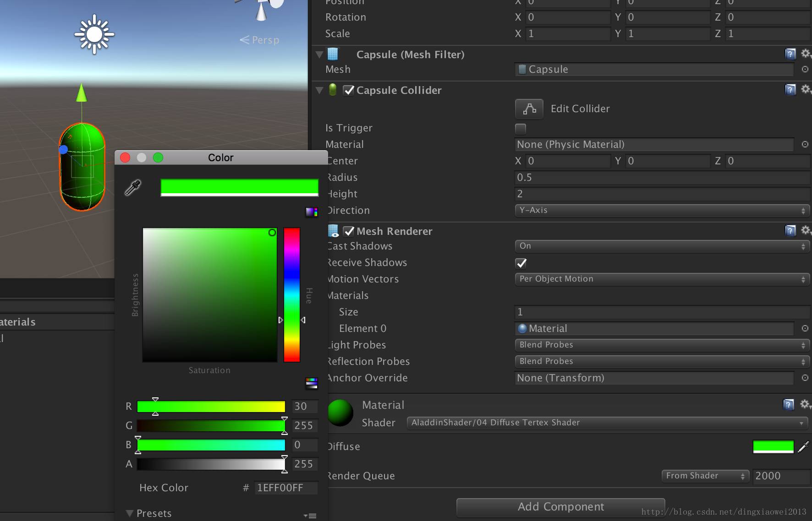Click the Hex Color input field
This screenshot has height=521, width=812.
pos(286,488)
